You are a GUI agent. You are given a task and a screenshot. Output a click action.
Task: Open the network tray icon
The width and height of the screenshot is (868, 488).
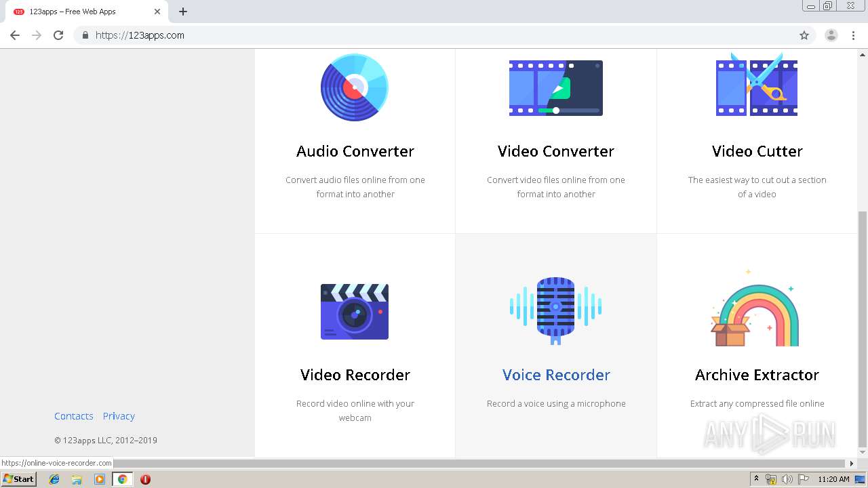pyautogui.click(x=771, y=479)
